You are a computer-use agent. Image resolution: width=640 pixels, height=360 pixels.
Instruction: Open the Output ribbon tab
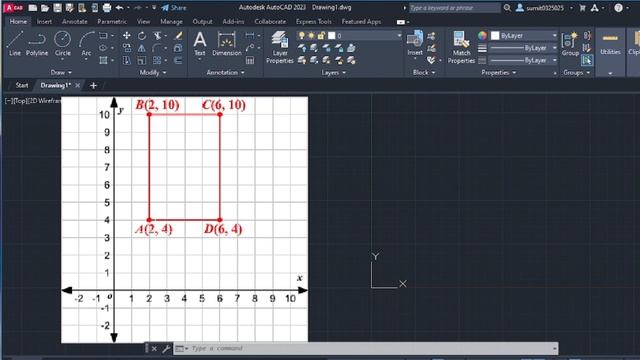tap(202, 22)
